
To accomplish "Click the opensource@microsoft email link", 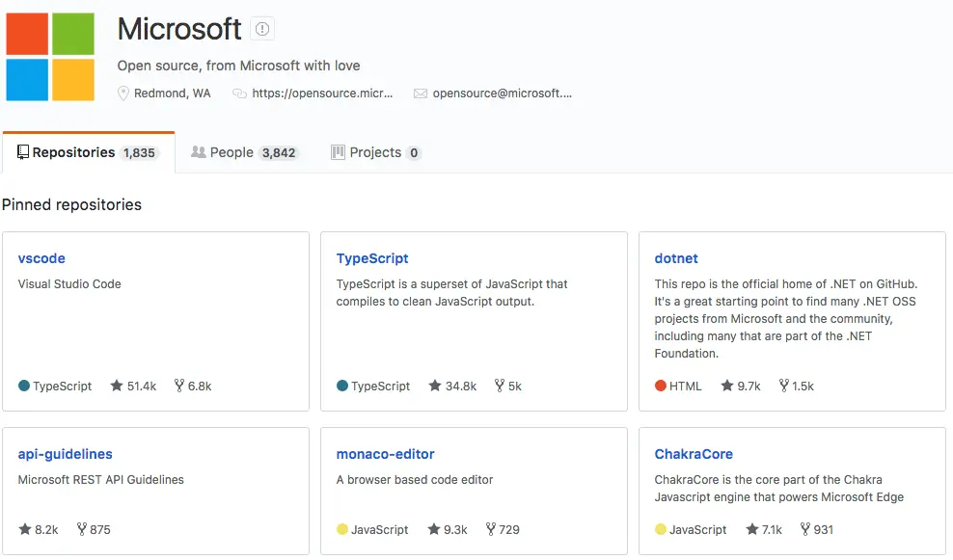I will [x=502, y=93].
